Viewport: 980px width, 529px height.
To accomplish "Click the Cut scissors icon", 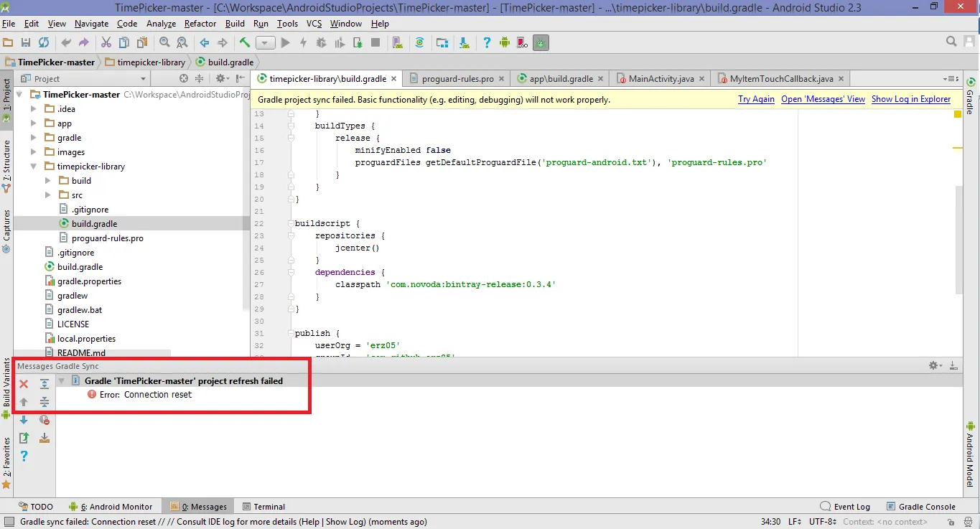I will coord(106,43).
